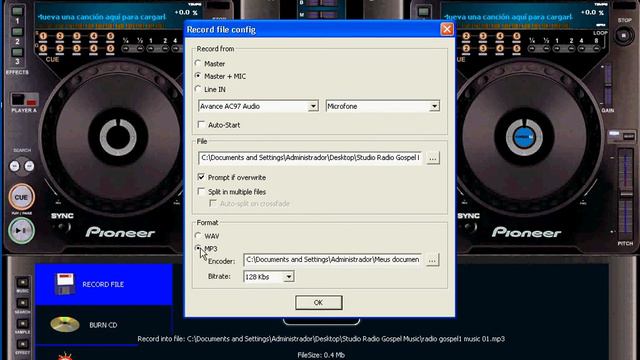This screenshot has width=640, height=360.
Task: Set 8-beat loop on right deck
Action: click(596, 49)
